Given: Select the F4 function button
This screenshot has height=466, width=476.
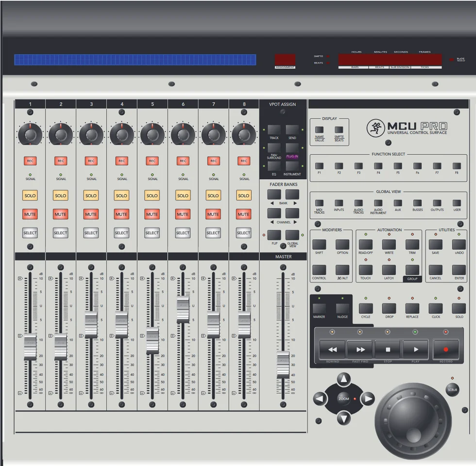Looking at the screenshot, I should [378, 166].
